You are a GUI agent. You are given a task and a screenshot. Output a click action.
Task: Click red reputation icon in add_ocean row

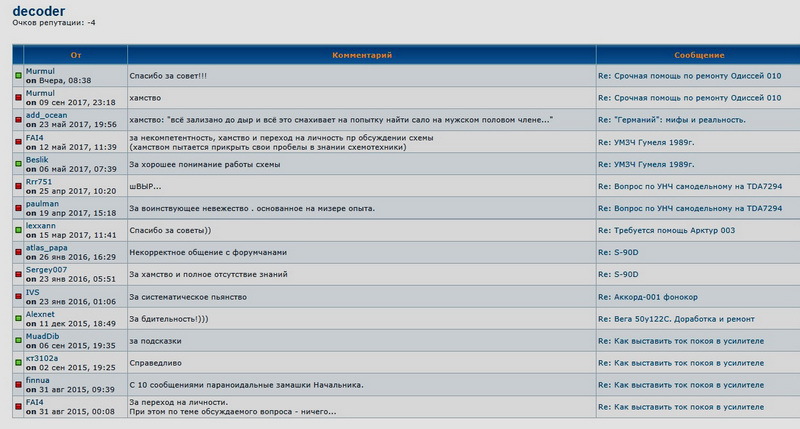click(x=18, y=119)
